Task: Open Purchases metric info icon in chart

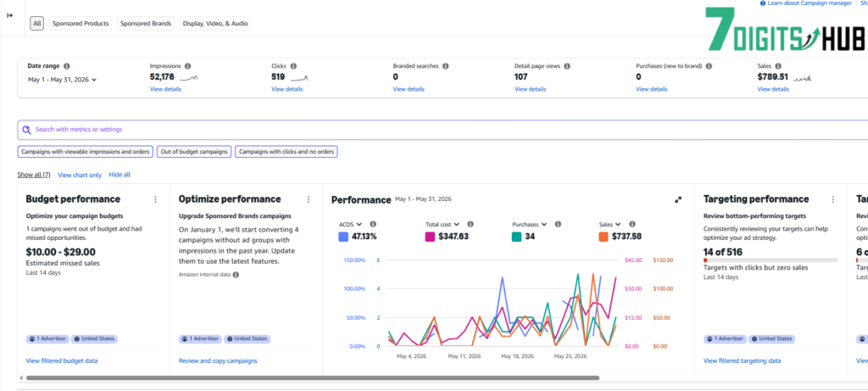Action: coord(558,224)
